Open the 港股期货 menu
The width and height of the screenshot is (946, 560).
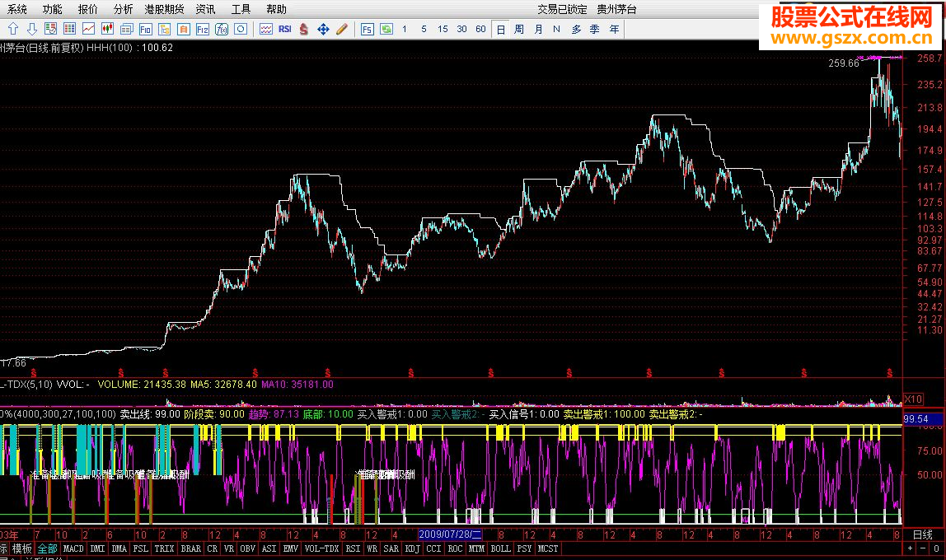(x=164, y=9)
